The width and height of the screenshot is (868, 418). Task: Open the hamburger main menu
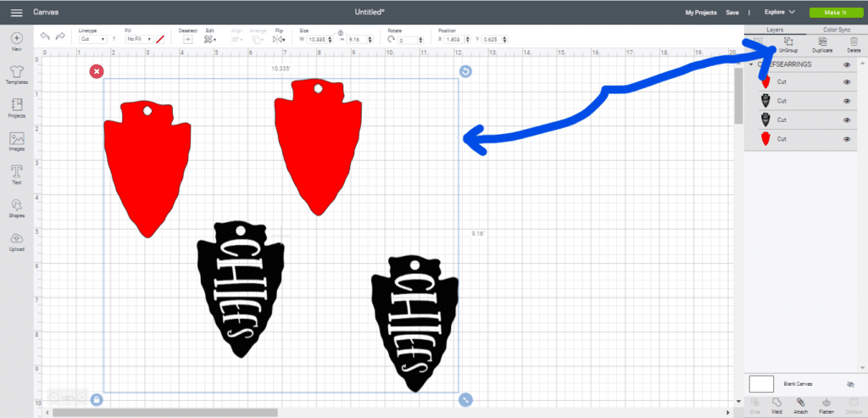tap(16, 13)
